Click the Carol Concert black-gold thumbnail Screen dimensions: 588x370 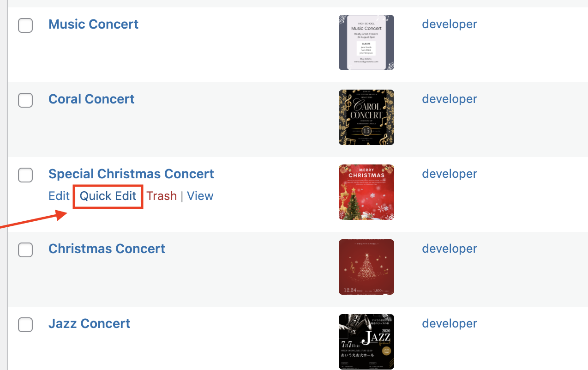(x=366, y=117)
